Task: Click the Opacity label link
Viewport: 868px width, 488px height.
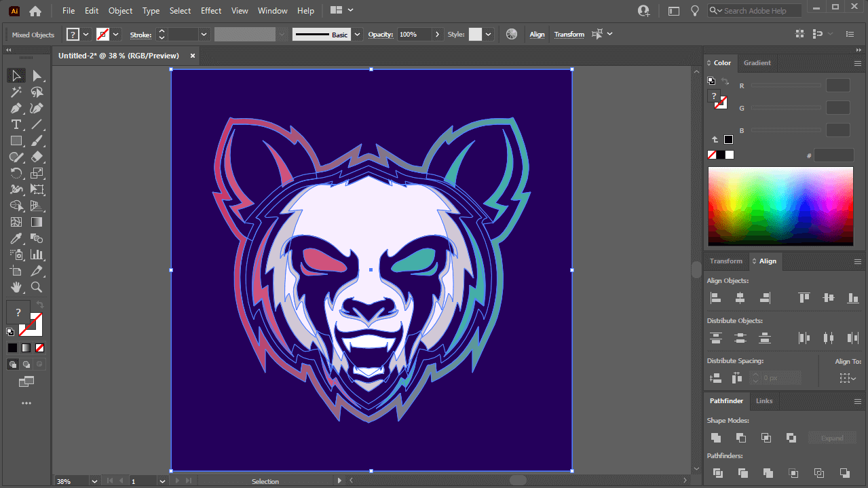Action: [381, 35]
